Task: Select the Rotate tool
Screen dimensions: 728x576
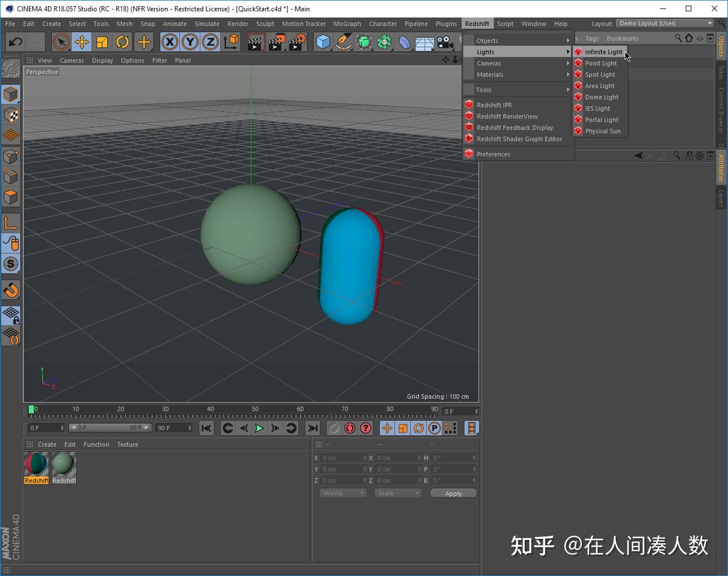Action: click(x=122, y=42)
